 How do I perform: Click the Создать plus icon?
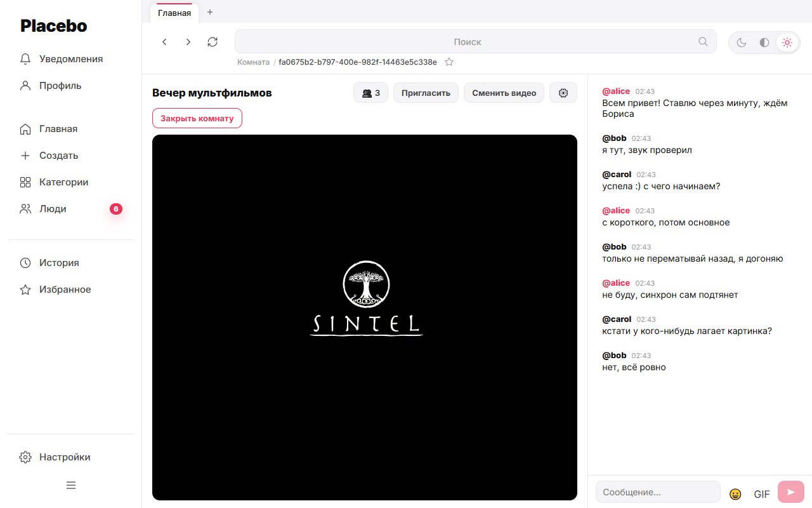click(25, 156)
